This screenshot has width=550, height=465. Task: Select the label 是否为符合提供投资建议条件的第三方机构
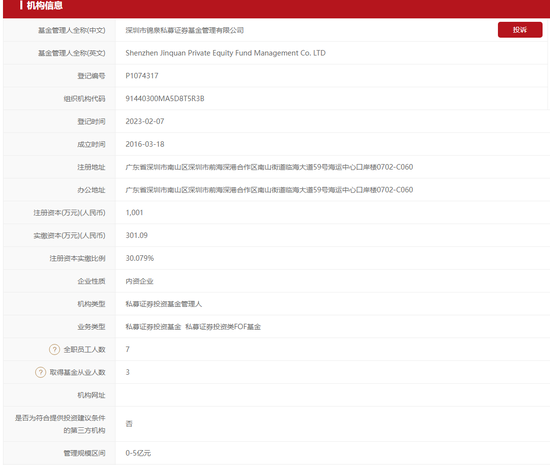[x=60, y=424]
